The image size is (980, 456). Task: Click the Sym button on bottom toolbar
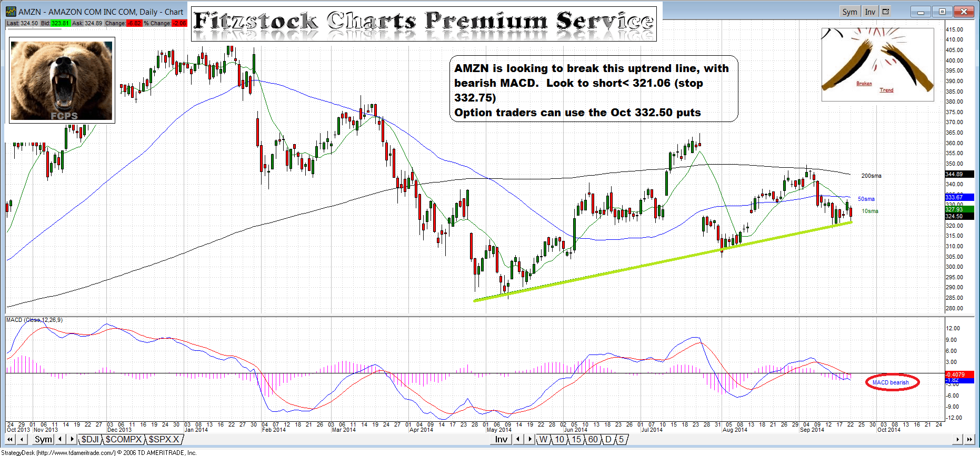pos(43,439)
